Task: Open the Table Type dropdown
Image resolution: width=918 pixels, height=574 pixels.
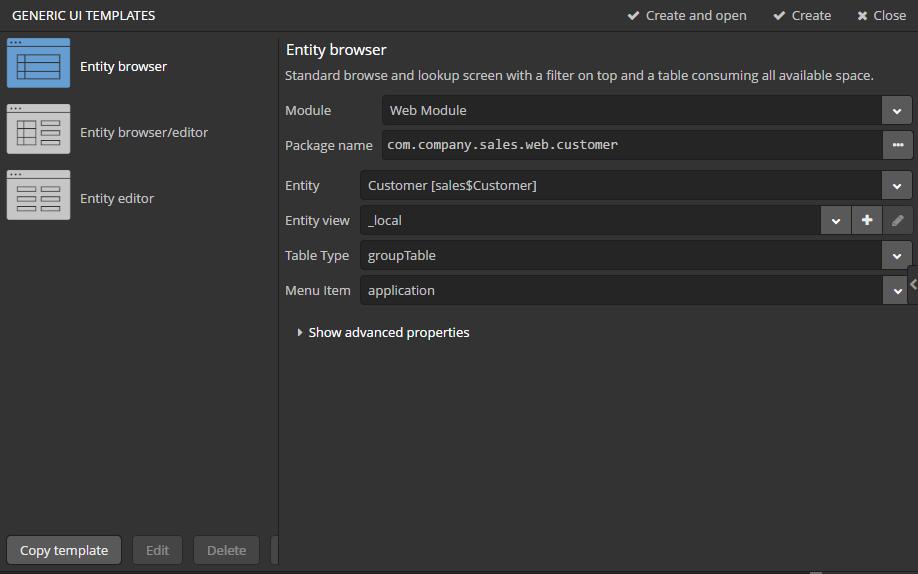Action: point(897,255)
